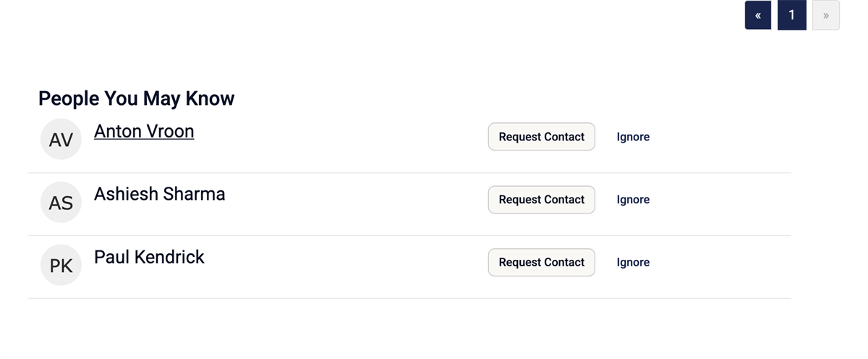Screen dimensions: 868x359
Task: Click the PK avatar for Paul Kendrick
Action: coord(61,265)
